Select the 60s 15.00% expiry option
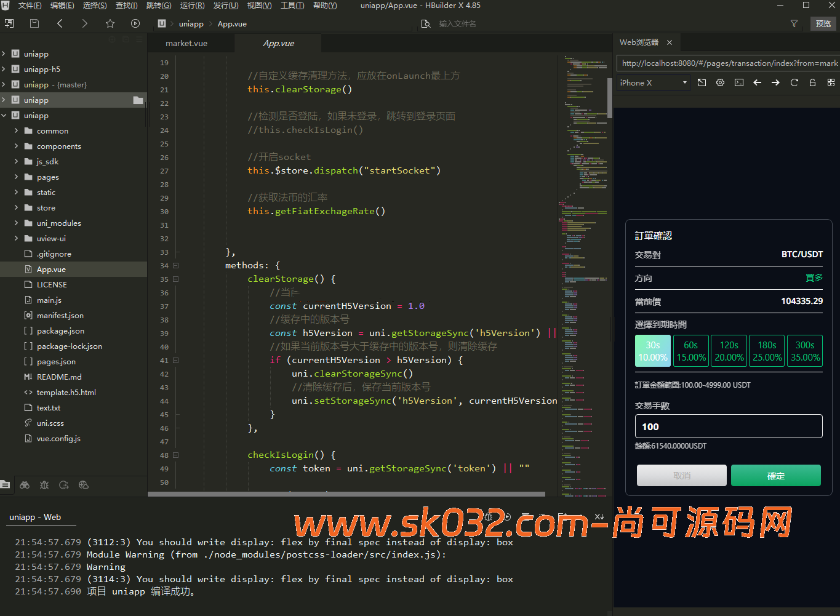 [691, 351]
